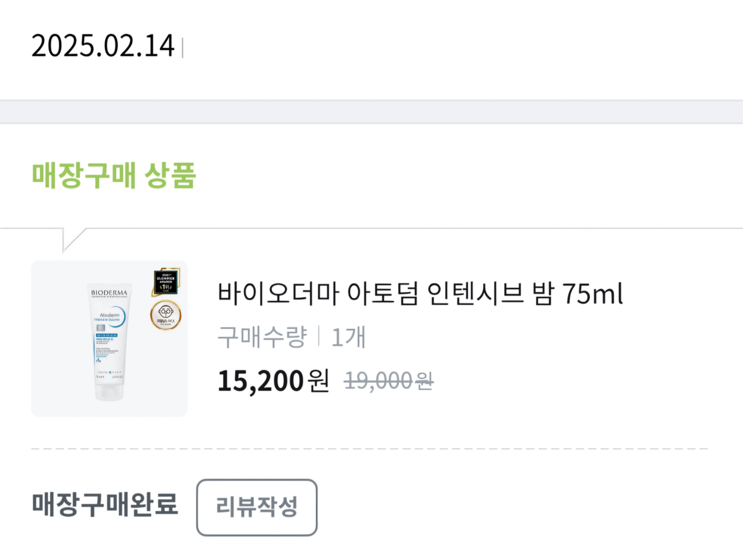Click the vertical bar after the date
This screenshot has width=743, height=560.
(182, 48)
